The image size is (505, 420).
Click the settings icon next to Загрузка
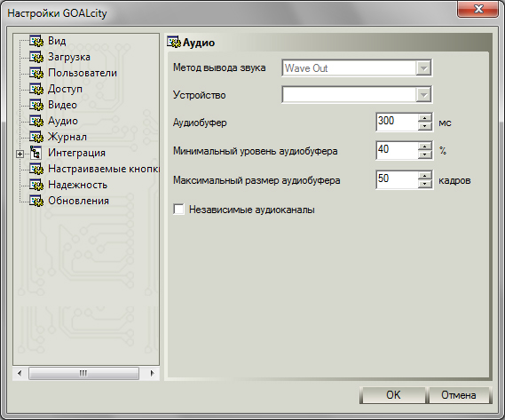[x=36, y=57]
